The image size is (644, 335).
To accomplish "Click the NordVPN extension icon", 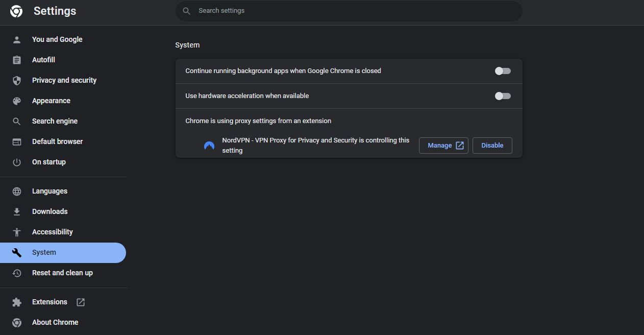I will 209,146.
